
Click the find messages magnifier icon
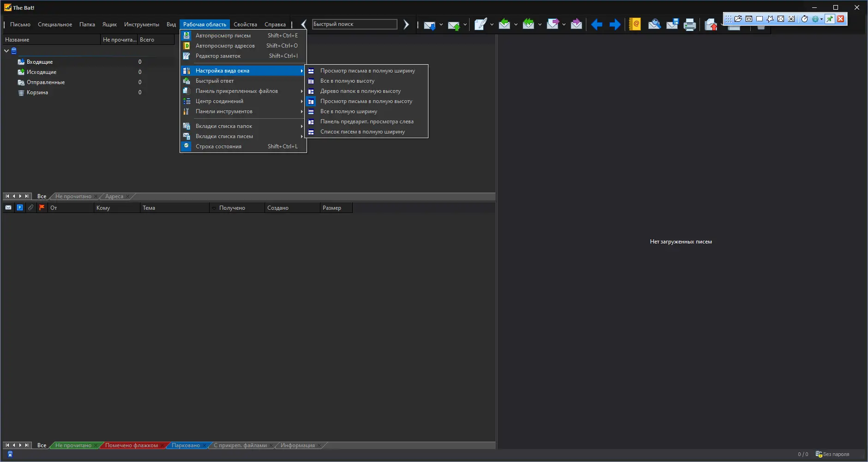tap(654, 24)
